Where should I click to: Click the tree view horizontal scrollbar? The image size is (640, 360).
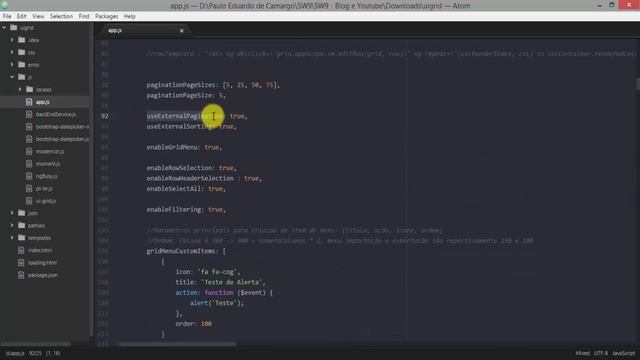point(36,344)
